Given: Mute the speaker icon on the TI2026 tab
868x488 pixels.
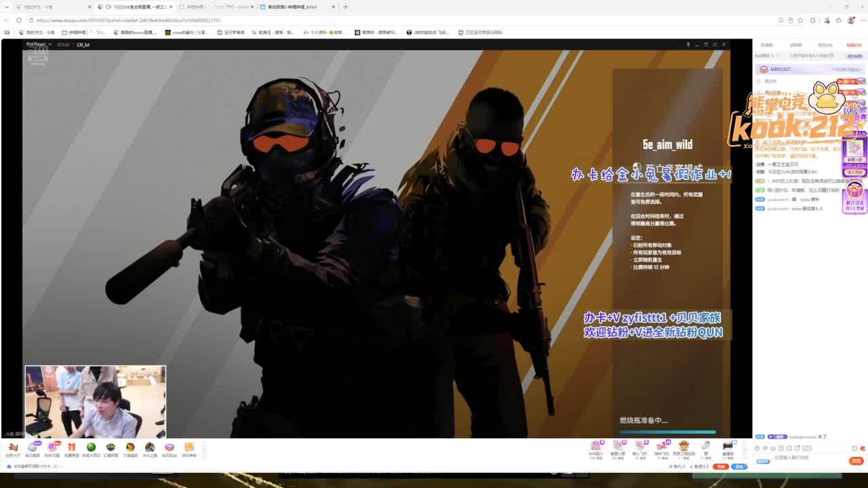Looking at the screenshot, I should click(108, 7).
